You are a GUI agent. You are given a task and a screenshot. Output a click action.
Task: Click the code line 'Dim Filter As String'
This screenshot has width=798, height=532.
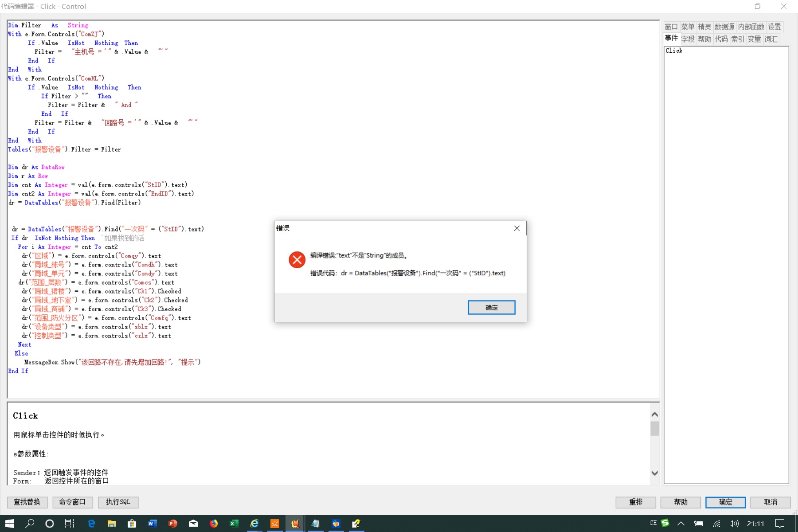(x=48, y=25)
